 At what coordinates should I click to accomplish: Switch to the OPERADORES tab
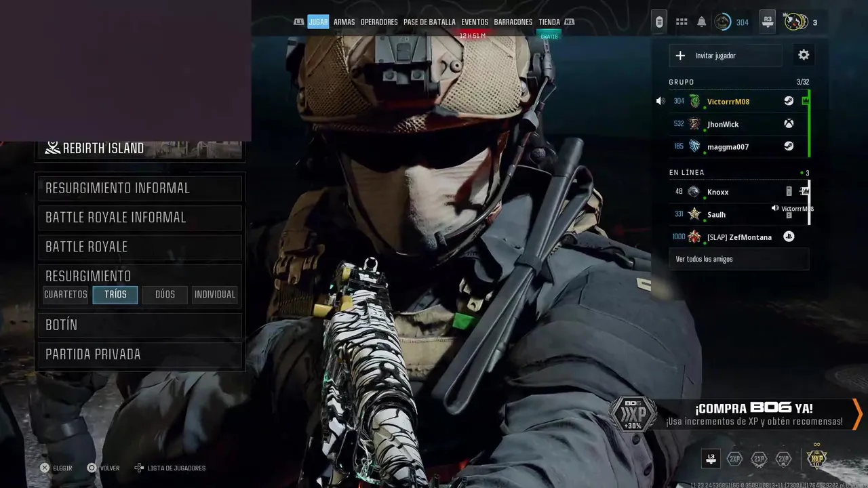pyautogui.click(x=379, y=22)
